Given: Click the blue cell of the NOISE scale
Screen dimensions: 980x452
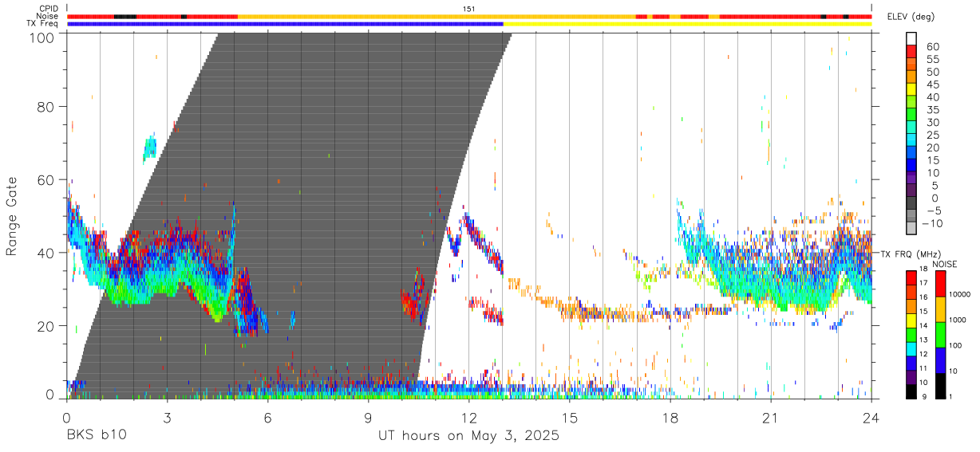Looking at the screenshot, I should pos(940,360).
